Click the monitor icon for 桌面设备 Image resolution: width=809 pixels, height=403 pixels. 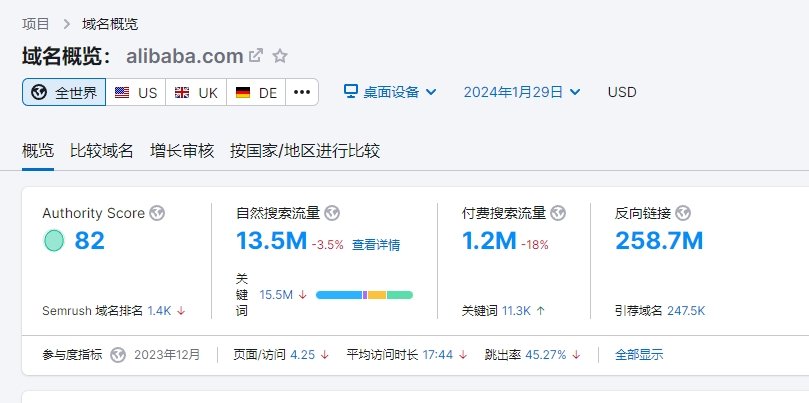(351, 92)
